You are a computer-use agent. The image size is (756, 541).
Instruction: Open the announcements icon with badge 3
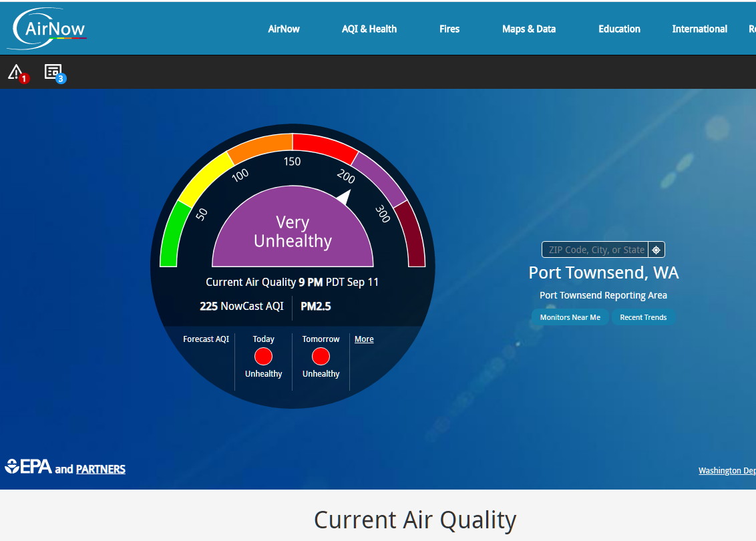click(x=53, y=72)
